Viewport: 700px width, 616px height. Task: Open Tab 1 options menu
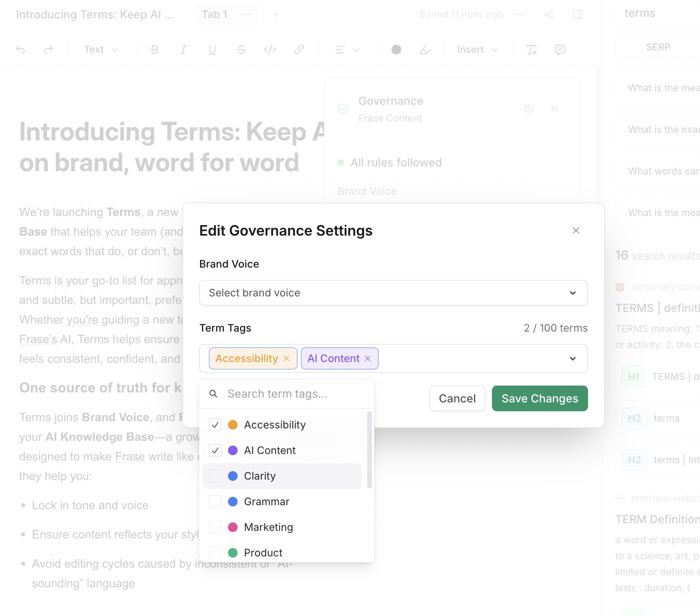[246, 14]
